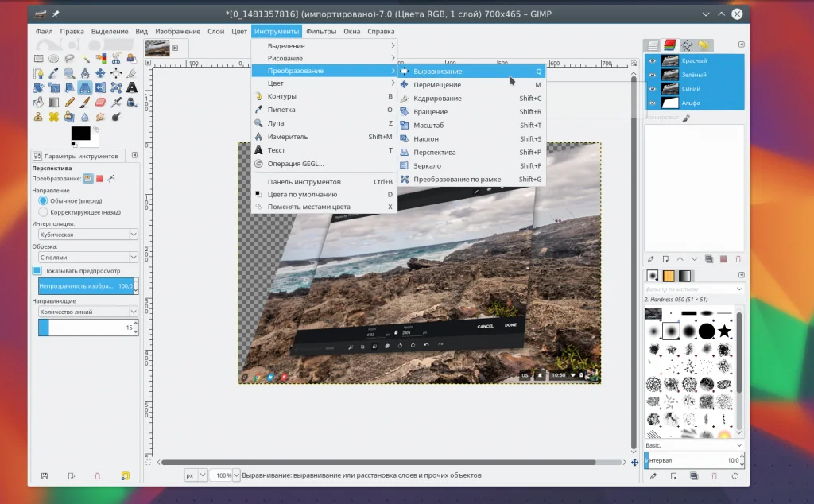Viewport: 814px width, 504px height.
Task: Open the Gradients tab in brushes dock
Action: pyautogui.click(x=685, y=275)
